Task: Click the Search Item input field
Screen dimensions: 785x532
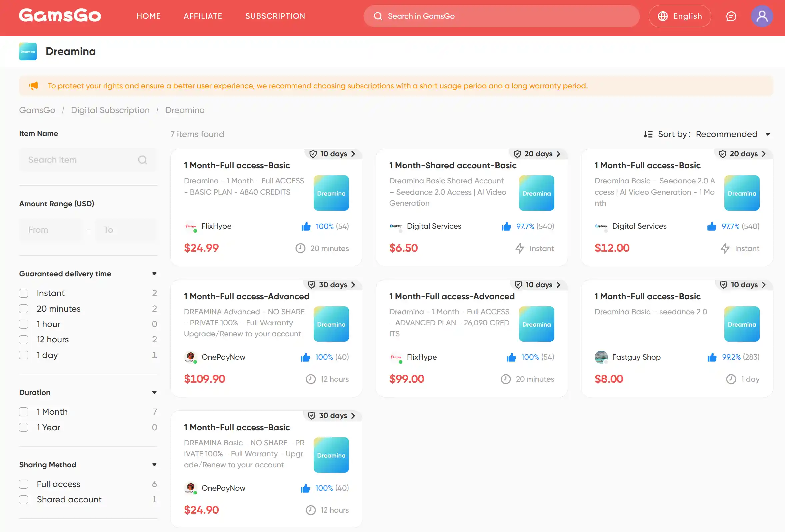Action: [88, 160]
